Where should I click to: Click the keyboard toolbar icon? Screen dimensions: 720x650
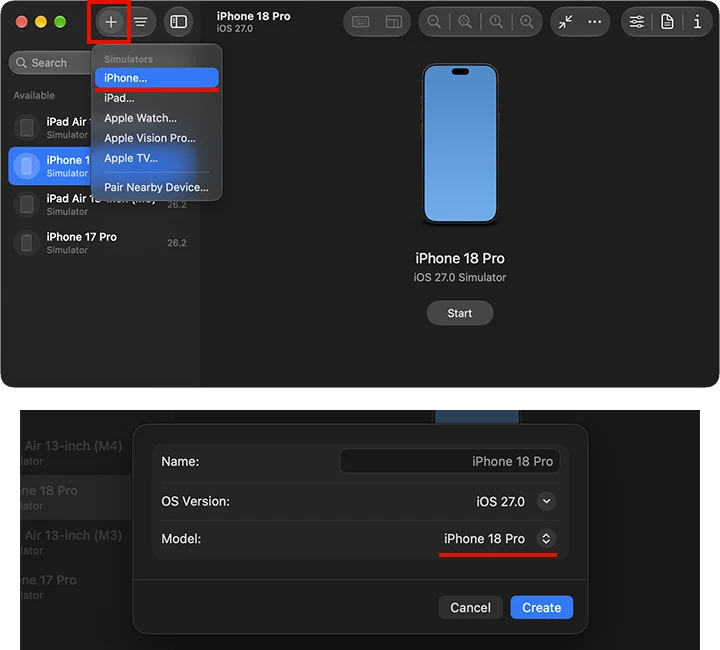coord(360,22)
